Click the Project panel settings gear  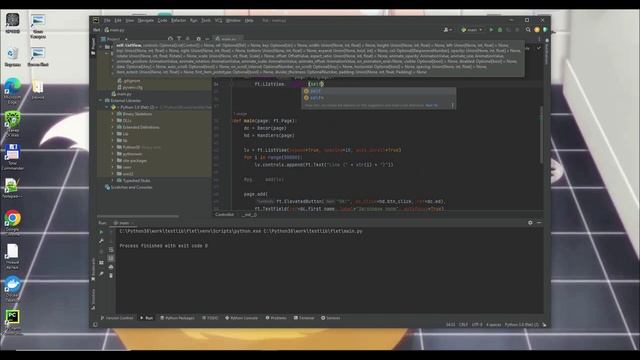(198, 39)
